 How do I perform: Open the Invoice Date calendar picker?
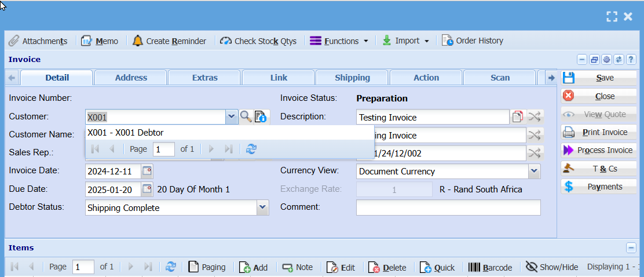[147, 170]
